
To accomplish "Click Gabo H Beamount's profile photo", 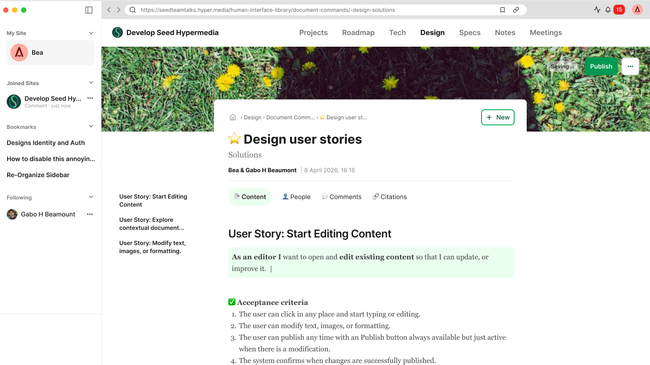I will (x=12, y=214).
